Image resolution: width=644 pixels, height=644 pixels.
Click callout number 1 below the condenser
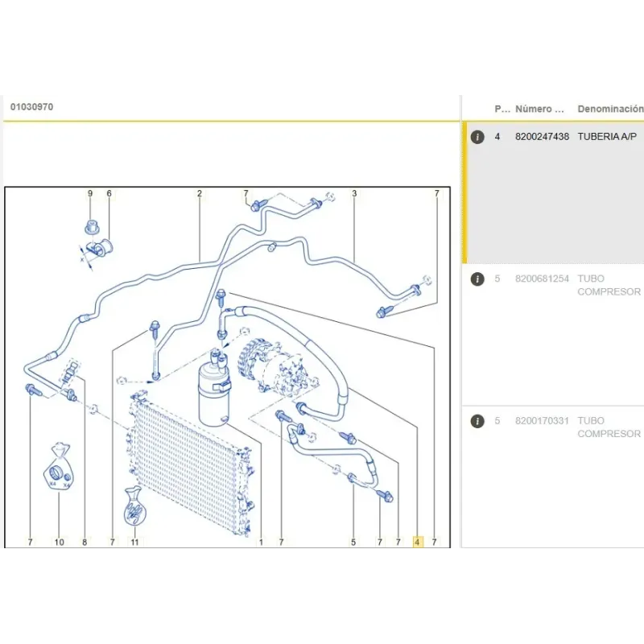coord(261,542)
